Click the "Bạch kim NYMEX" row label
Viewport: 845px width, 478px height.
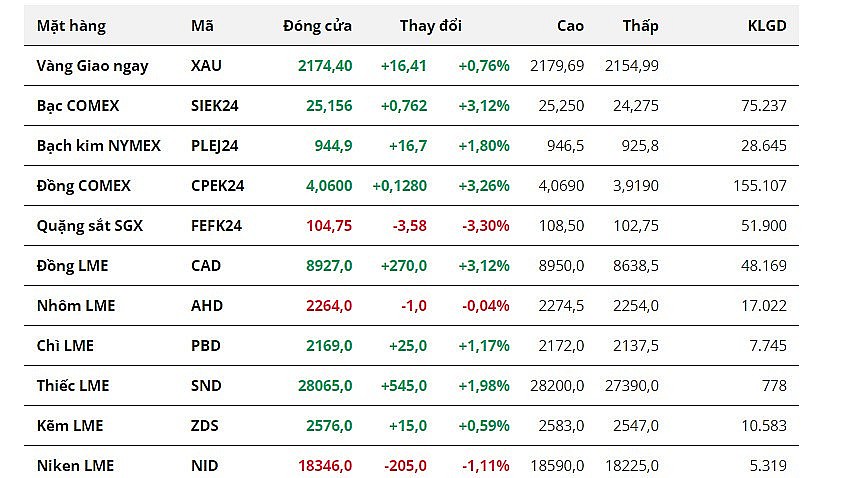98,146
